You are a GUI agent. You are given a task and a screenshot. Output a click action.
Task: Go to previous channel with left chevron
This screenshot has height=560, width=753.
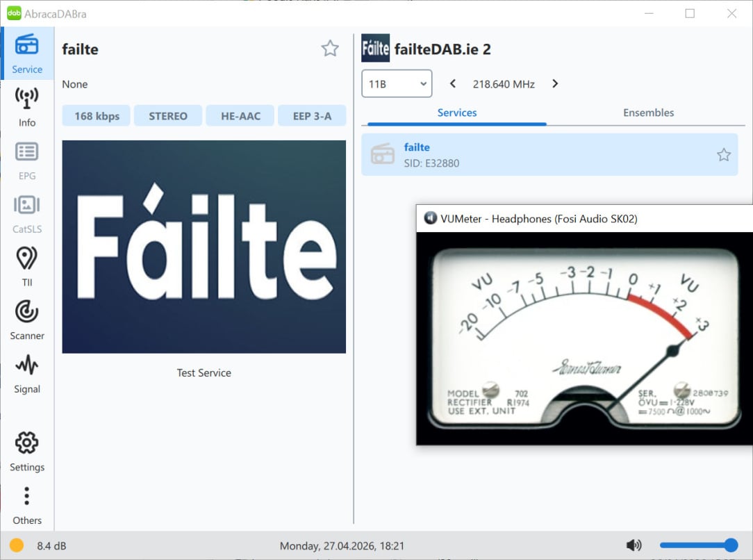point(452,83)
